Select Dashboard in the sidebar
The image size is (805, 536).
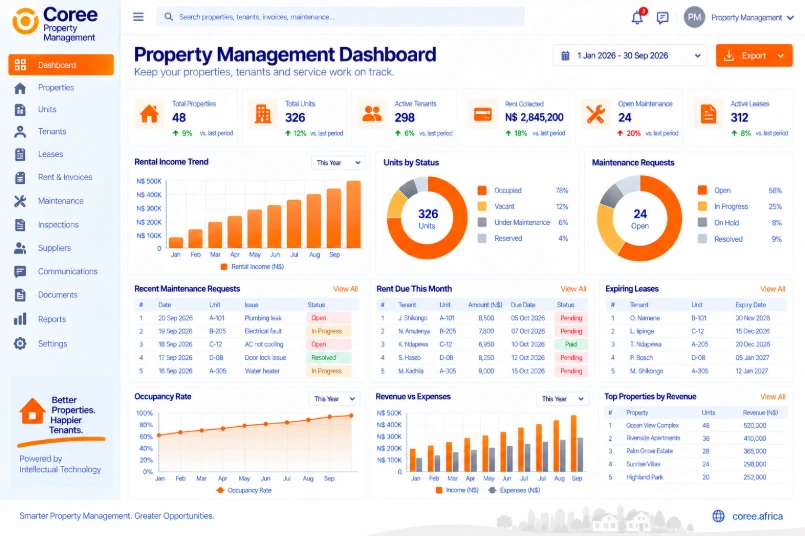[61, 65]
